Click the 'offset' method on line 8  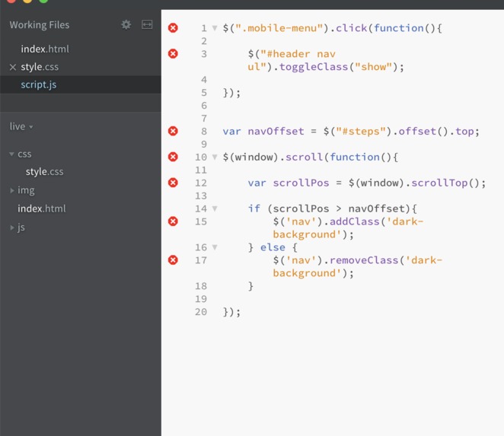[417, 131]
